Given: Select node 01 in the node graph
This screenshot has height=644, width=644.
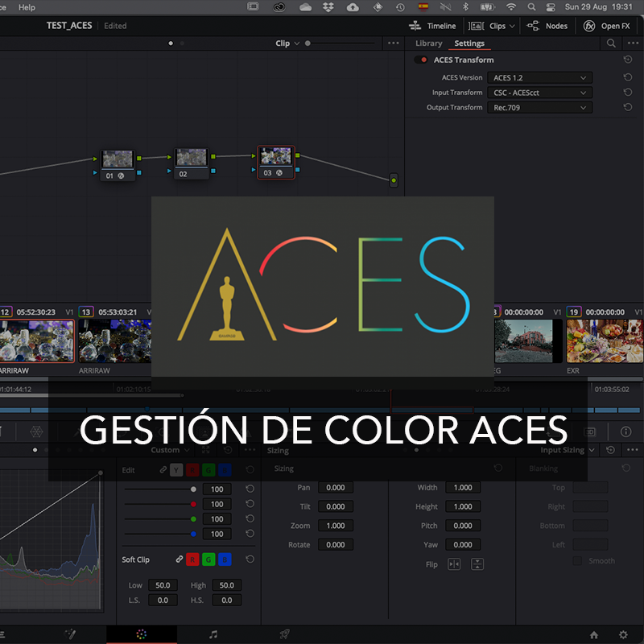Looking at the screenshot, I should point(118,165).
